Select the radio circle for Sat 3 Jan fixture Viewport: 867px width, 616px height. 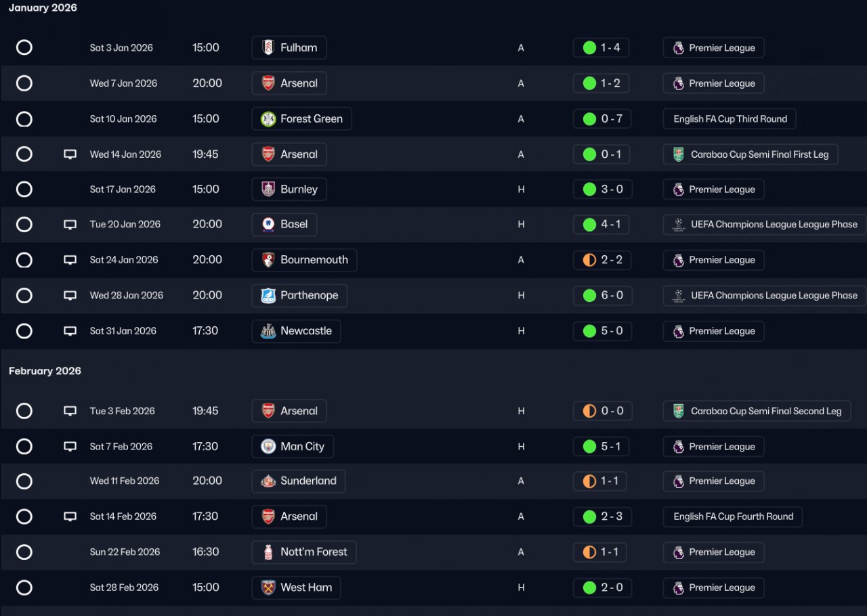(24, 48)
